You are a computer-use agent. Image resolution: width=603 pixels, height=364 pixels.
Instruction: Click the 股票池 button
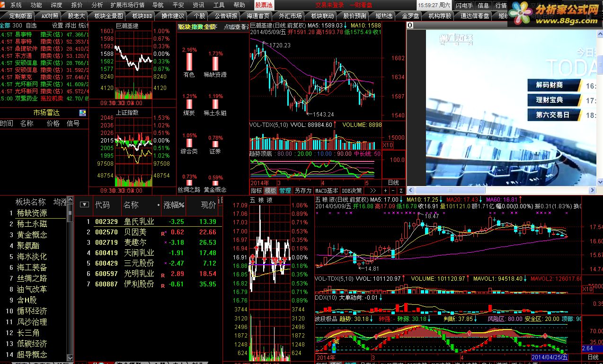[x=264, y=5]
